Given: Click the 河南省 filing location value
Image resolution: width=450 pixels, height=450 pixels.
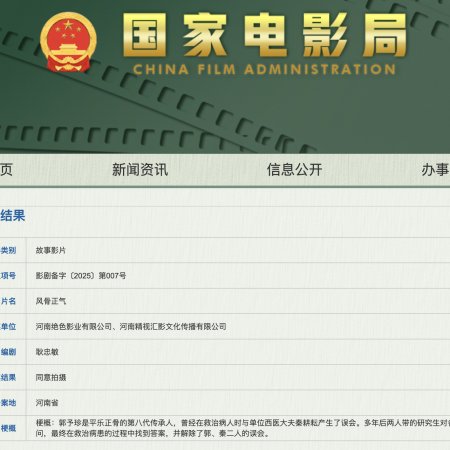Looking at the screenshot, I should click(47, 403).
